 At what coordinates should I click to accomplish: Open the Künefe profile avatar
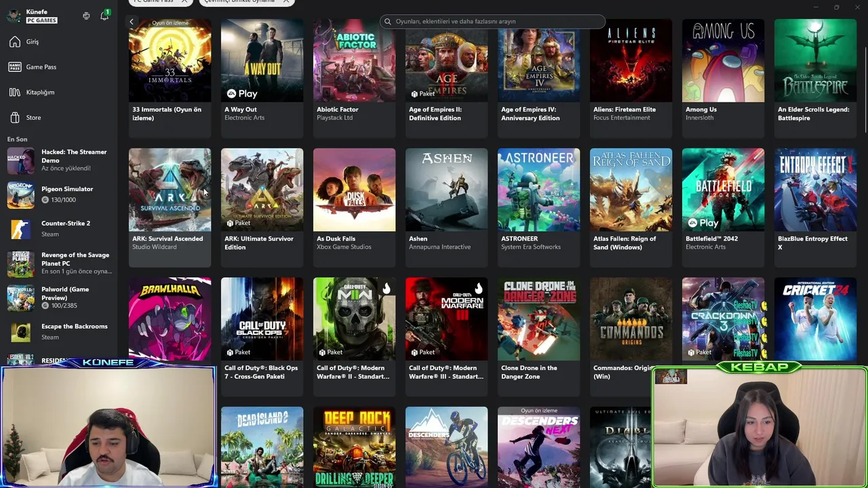14,16
